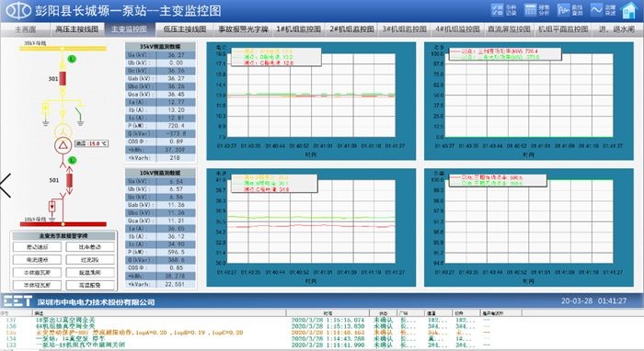Click 差动速断 alarm plate
Image resolution: width=644 pixels, height=351 pixels.
pos(38,247)
